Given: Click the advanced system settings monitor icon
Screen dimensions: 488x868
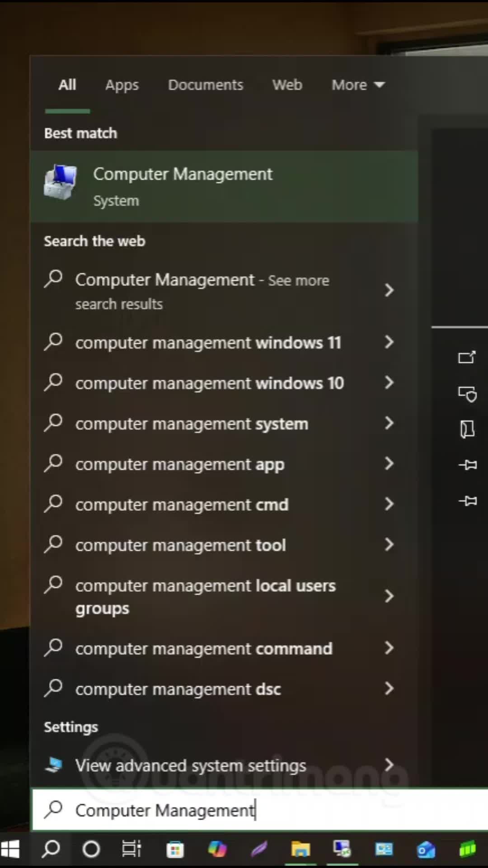Looking at the screenshot, I should pos(54,765).
